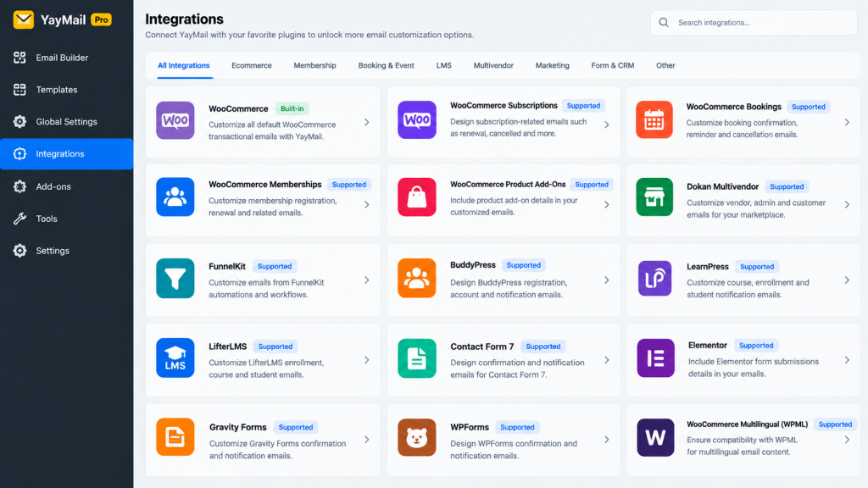Viewport: 868px width, 488px height.
Task: Click the Gravity Forms orange icon
Action: coord(175,437)
